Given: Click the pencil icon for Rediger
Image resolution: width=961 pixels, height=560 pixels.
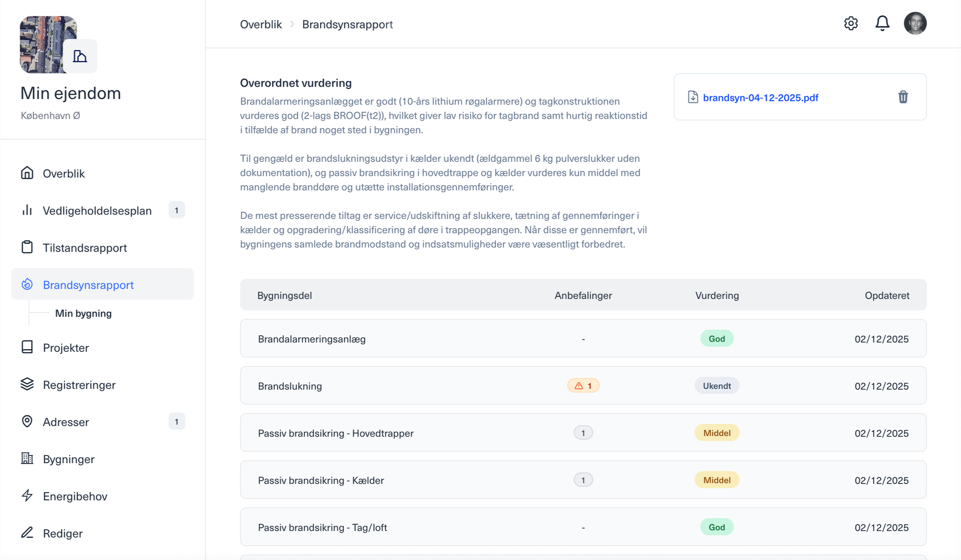Looking at the screenshot, I should pos(27,533).
